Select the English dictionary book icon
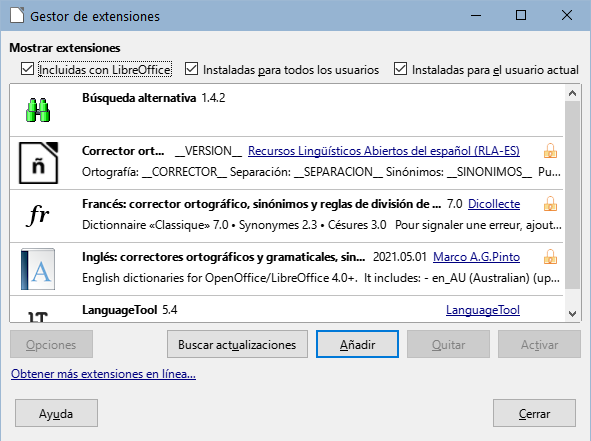This screenshot has width=591, height=441. click(38, 269)
